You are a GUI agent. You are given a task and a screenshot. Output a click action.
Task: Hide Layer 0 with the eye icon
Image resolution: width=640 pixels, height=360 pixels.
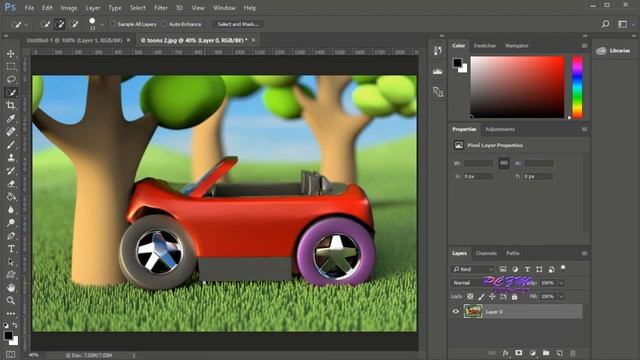tap(456, 312)
